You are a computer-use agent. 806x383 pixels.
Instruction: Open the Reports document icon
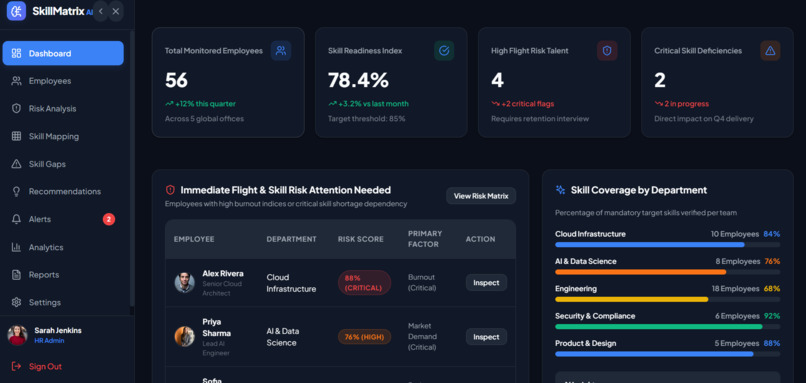[x=16, y=275]
